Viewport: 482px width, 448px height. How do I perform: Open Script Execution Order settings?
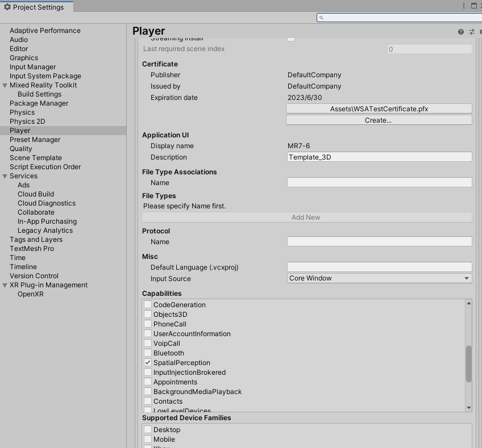coord(45,167)
